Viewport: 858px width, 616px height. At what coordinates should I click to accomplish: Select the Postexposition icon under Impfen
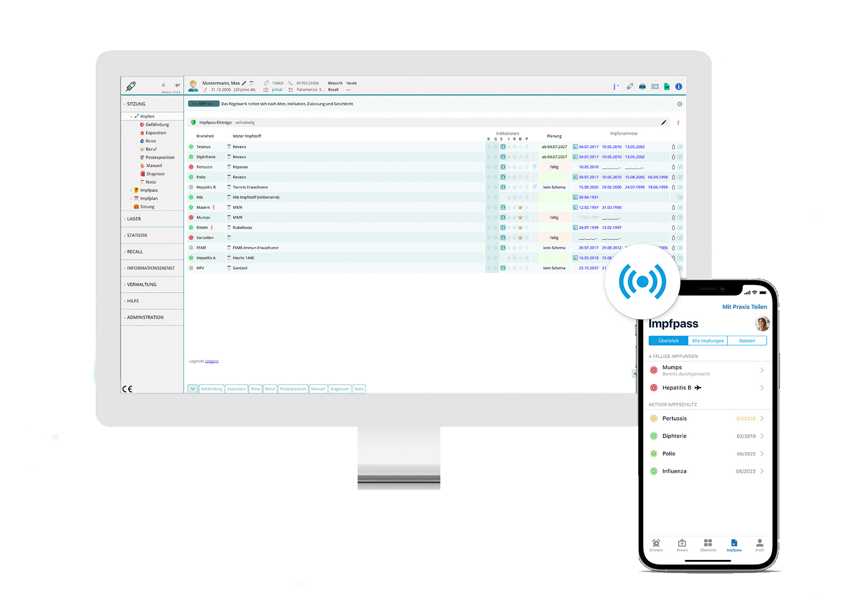click(x=142, y=157)
